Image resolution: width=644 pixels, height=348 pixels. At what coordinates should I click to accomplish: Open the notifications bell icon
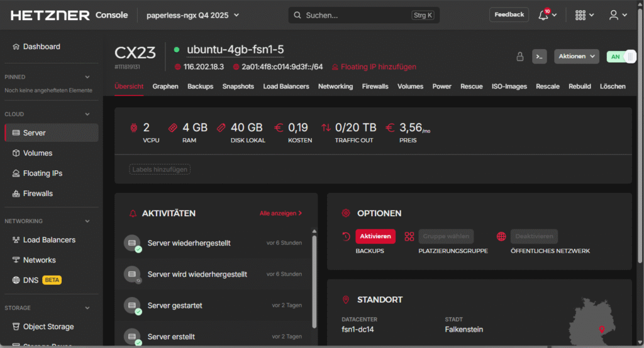[x=543, y=15]
